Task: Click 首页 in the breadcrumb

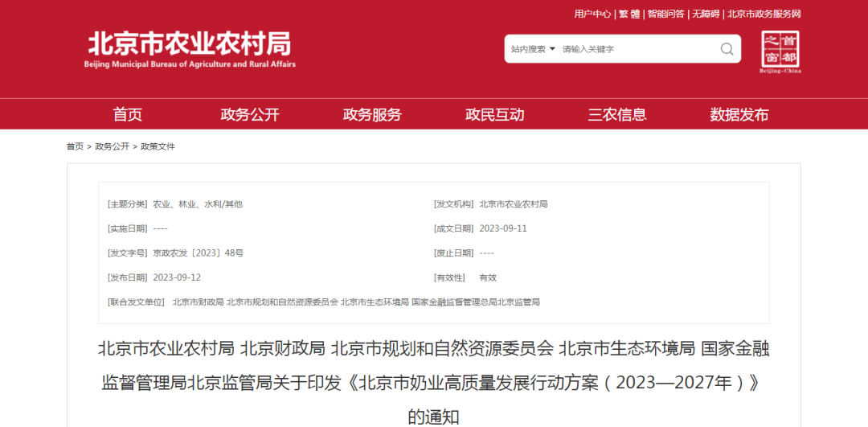Action: click(x=75, y=146)
